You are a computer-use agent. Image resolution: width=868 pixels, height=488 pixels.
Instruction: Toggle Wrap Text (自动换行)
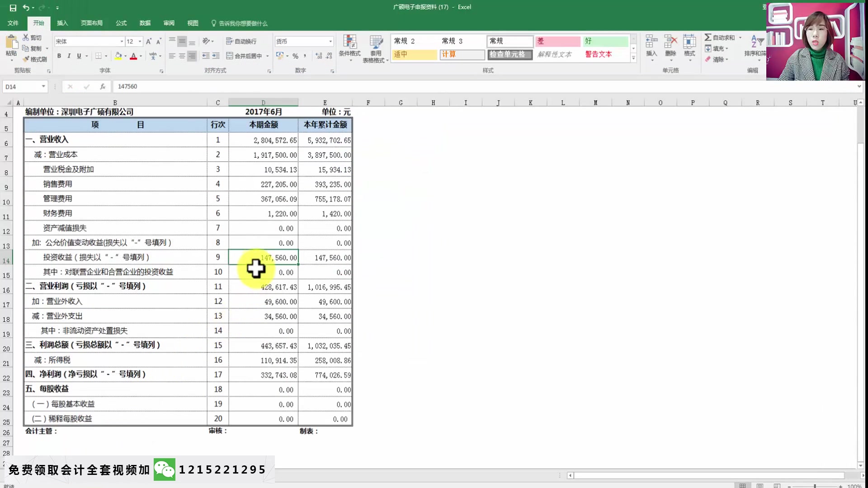point(241,41)
